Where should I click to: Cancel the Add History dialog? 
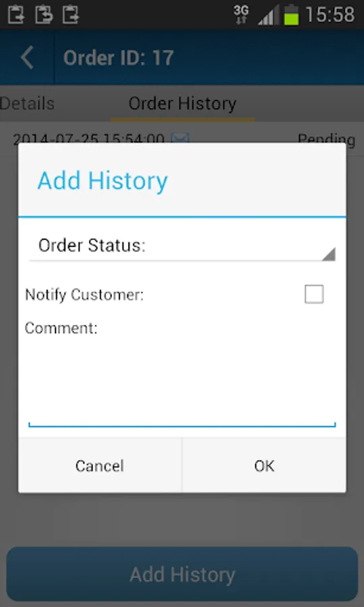click(100, 465)
